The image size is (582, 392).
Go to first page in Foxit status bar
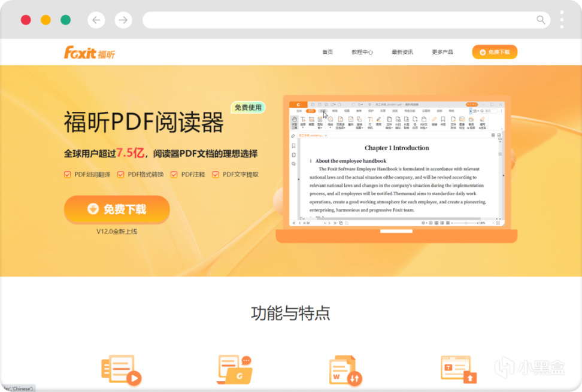click(293, 223)
